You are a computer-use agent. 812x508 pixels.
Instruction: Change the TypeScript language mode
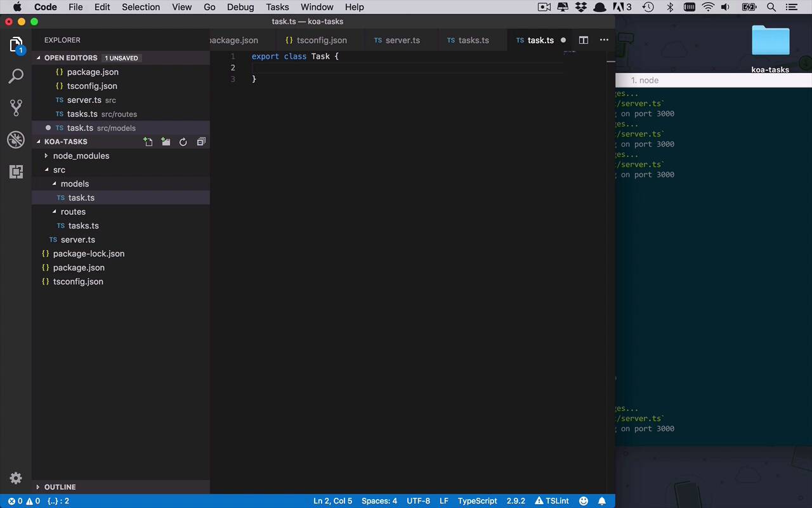(477, 501)
